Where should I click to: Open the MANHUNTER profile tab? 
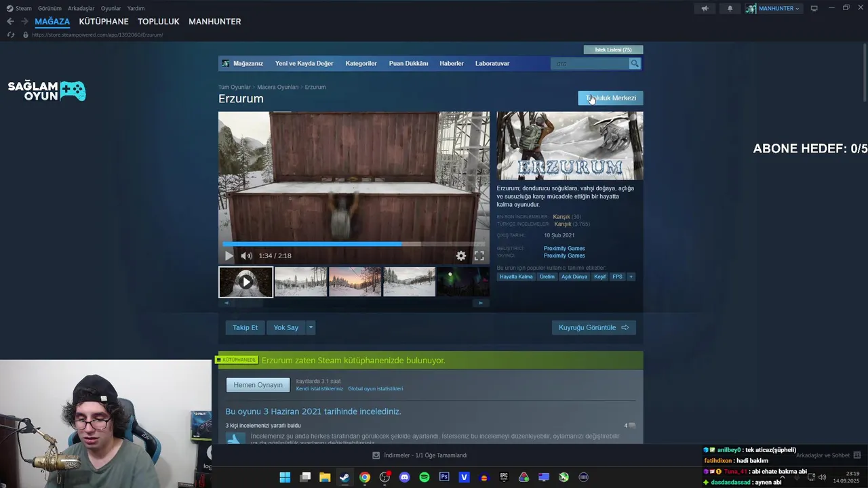(x=215, y=22)
